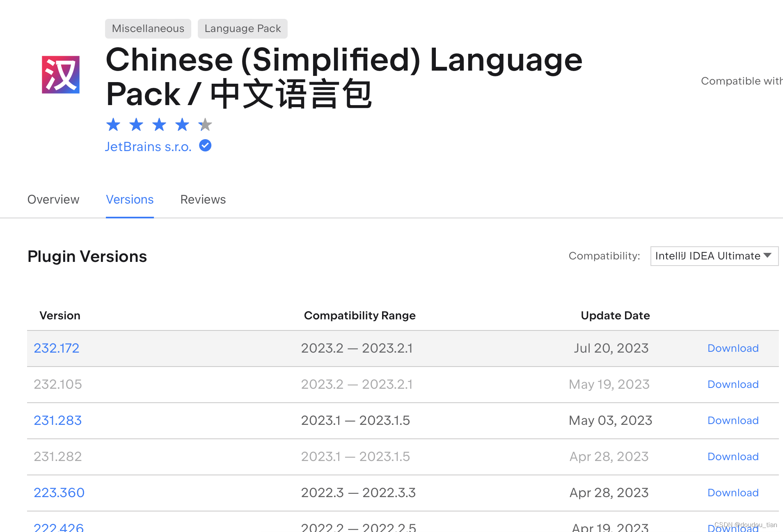The width and height of the screenshot is (783, 532).
Task: Click the Compatibility: label
Action: [x=604, y=256]
